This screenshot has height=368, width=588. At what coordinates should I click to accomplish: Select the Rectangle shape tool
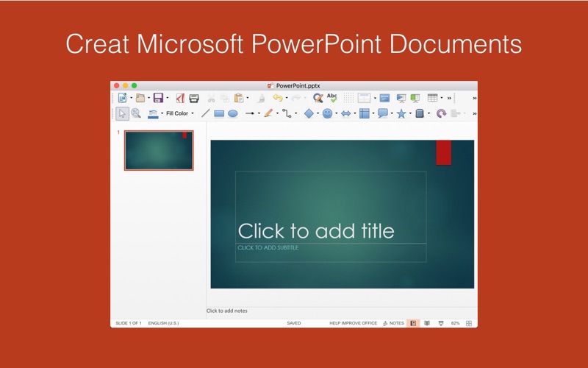[219, 114]
